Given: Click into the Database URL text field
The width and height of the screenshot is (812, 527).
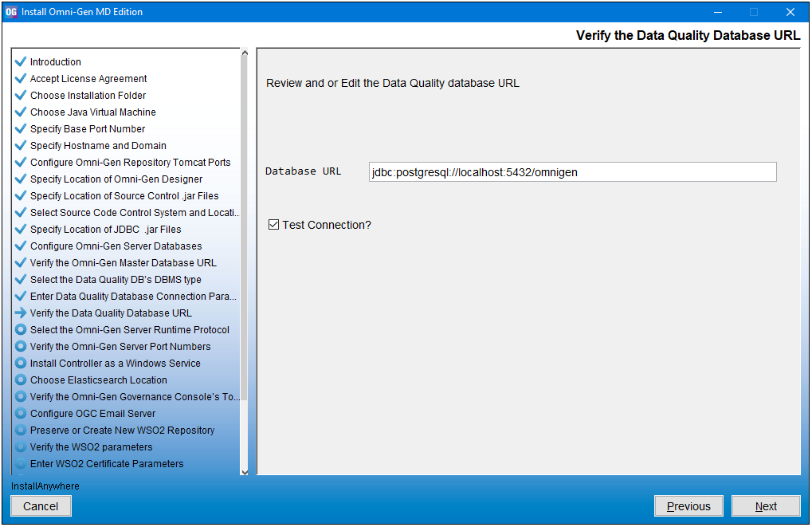Looking at the screenshot, I should click(x=573, y=172).
